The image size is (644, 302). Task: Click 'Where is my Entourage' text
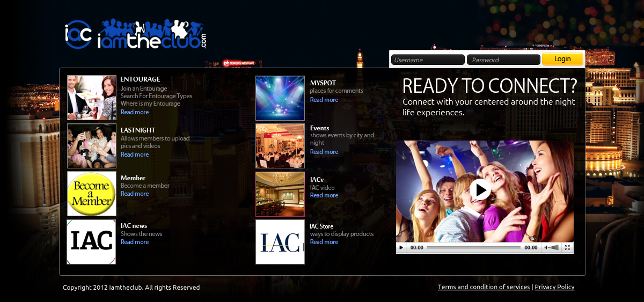point(150,104)
